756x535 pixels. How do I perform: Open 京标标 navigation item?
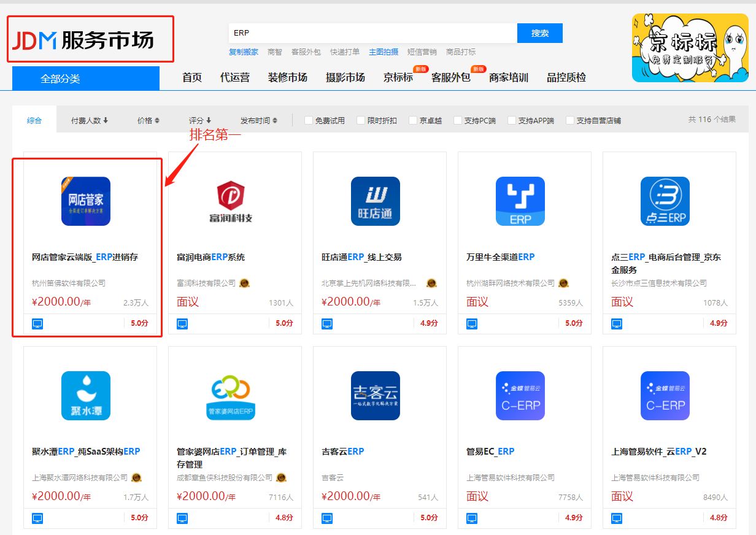[x=398, y=77]
